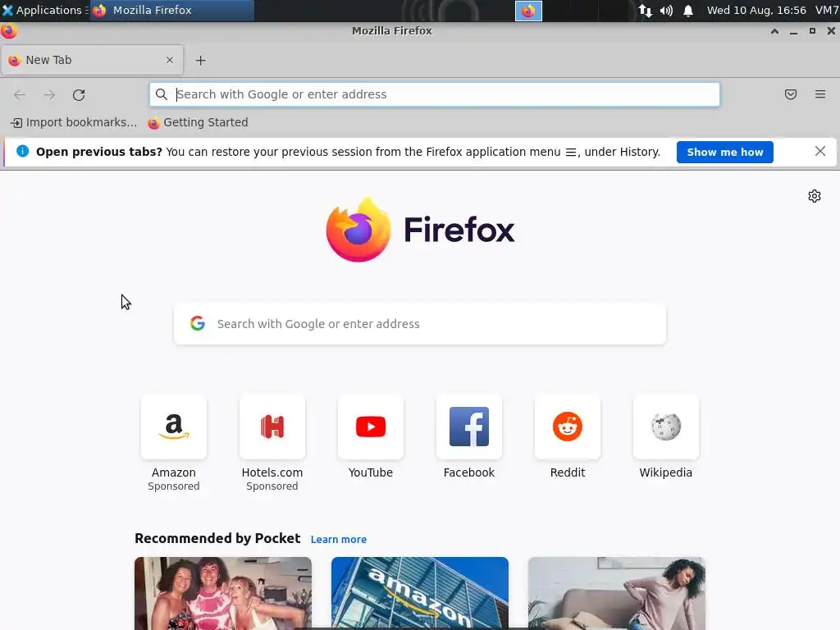Open the Firefox application hamburger menu
The width and height of the screenshot is (840, 630).
(x=820, y=94)
